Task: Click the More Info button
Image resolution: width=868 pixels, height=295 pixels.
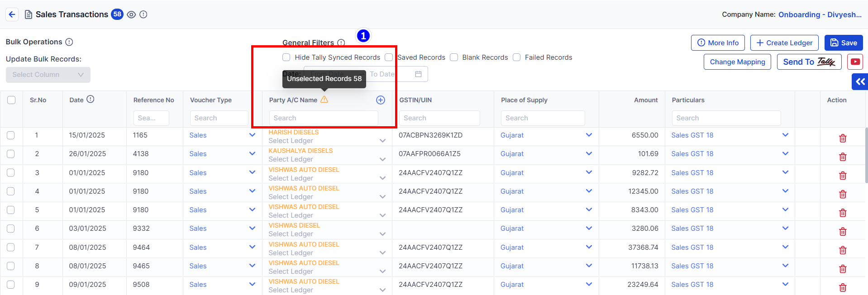Action: click(718, 43)
